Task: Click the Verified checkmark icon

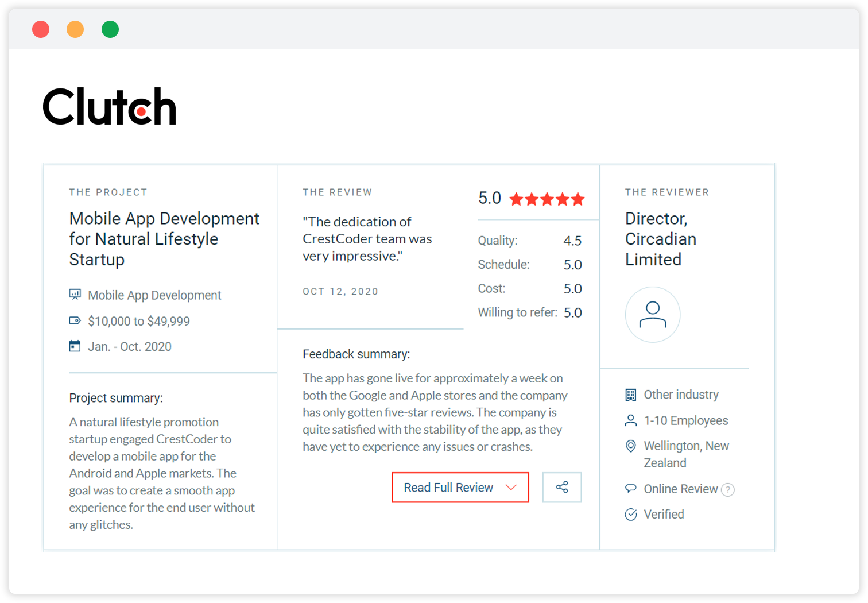Action: click(x=631, y=515)
